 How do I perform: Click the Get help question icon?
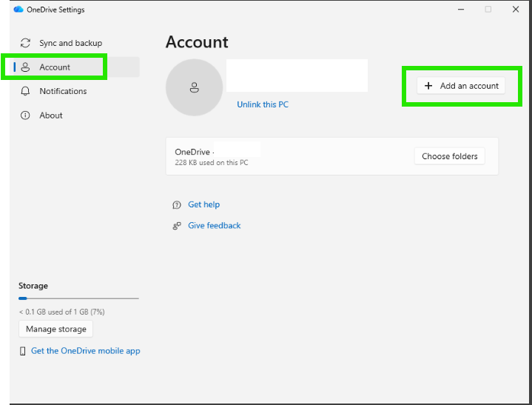pos(177,205)
